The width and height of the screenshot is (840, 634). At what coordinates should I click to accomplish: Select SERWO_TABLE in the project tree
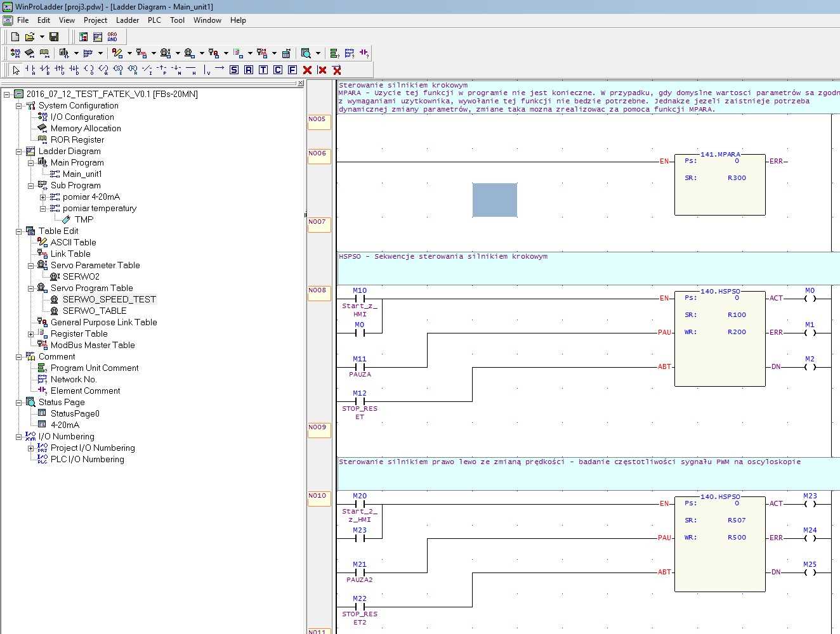tap(95, 311)
